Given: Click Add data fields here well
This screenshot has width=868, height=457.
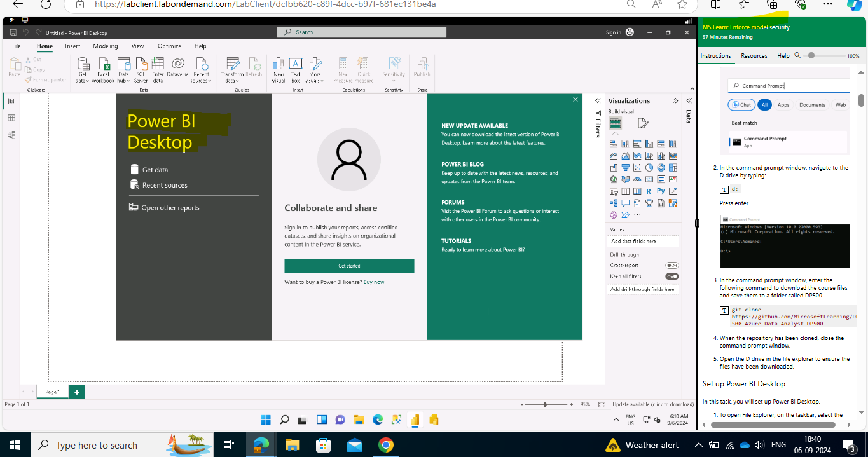Looking at the screenshot, I should [x=643, y=241].
